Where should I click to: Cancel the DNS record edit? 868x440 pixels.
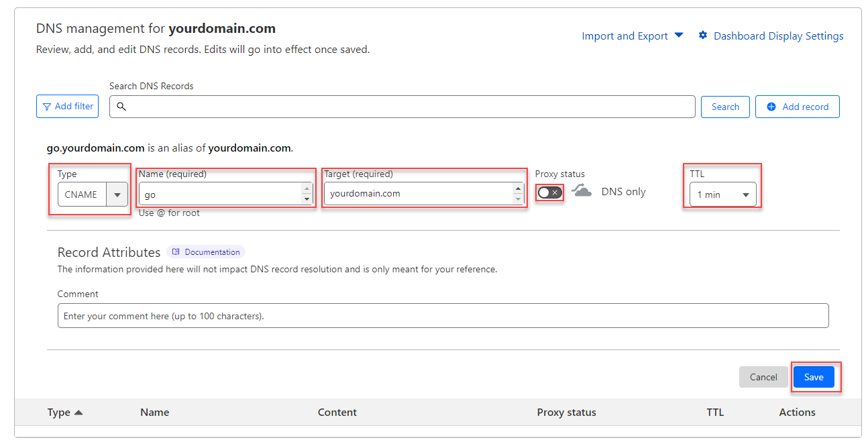click(x=763, y=377)
